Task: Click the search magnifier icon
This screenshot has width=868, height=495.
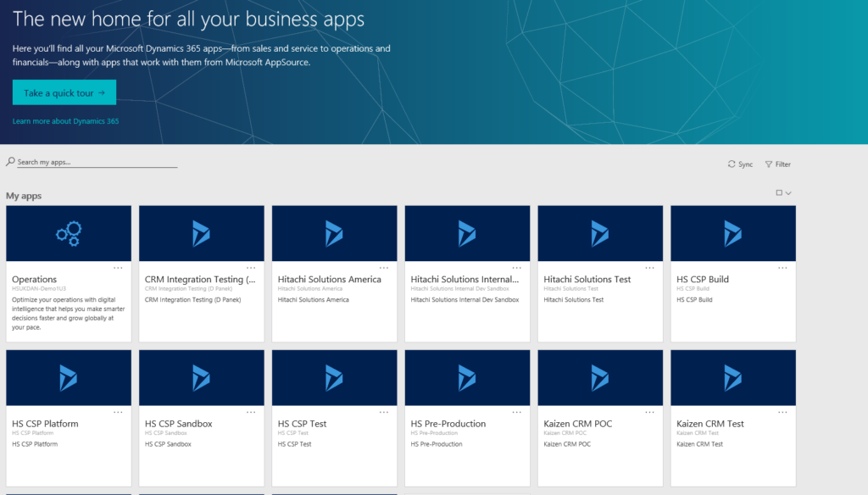Action: [x=10, y=162]
